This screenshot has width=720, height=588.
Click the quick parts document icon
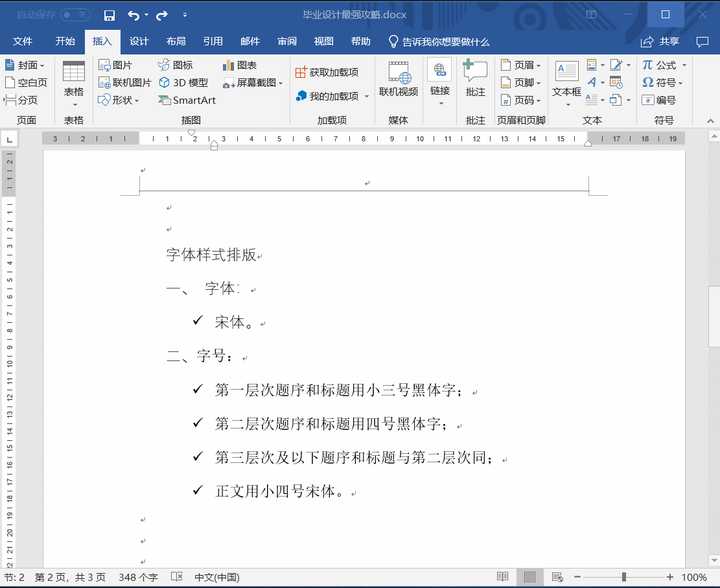592,65
